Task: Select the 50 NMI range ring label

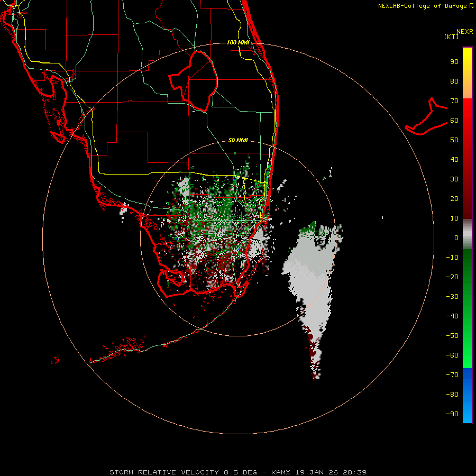Action: pyautogui.click(x=238, y=140)
